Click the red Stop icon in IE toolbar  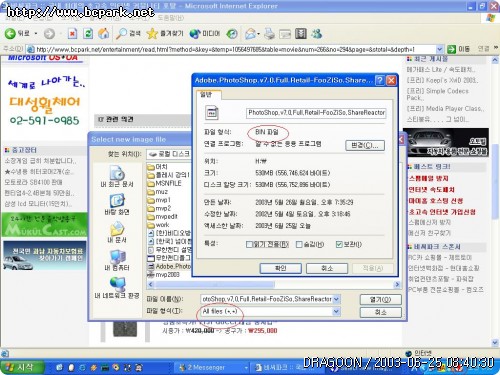click(72, 34)
